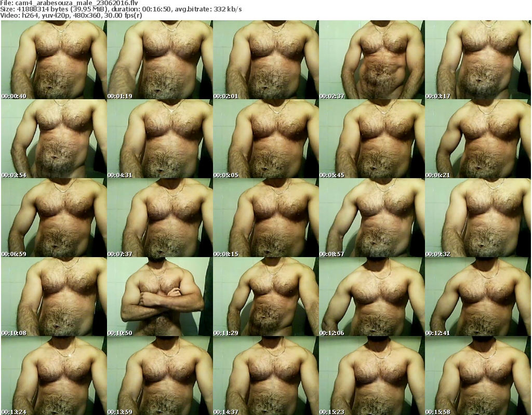The image size is (532, 415).
Task: Open the frame stamped 00:03:54
Action: [x=54, y=139]
